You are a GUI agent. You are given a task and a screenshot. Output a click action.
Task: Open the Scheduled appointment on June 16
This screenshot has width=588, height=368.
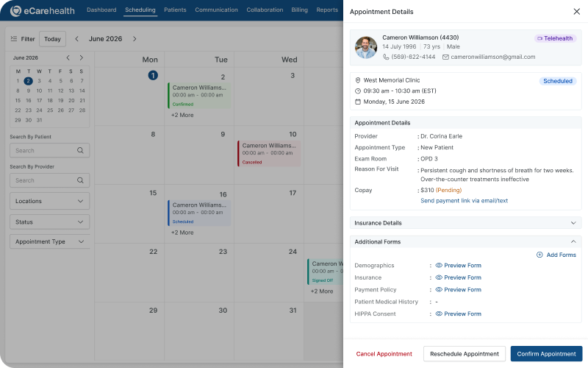pyautogui.click(x=199, y=213)
